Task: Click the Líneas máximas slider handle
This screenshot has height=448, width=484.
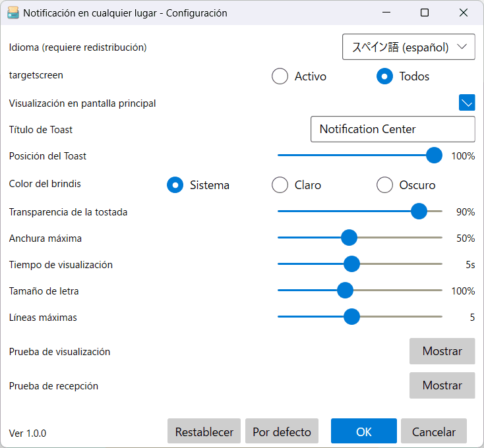Action: 351,317
